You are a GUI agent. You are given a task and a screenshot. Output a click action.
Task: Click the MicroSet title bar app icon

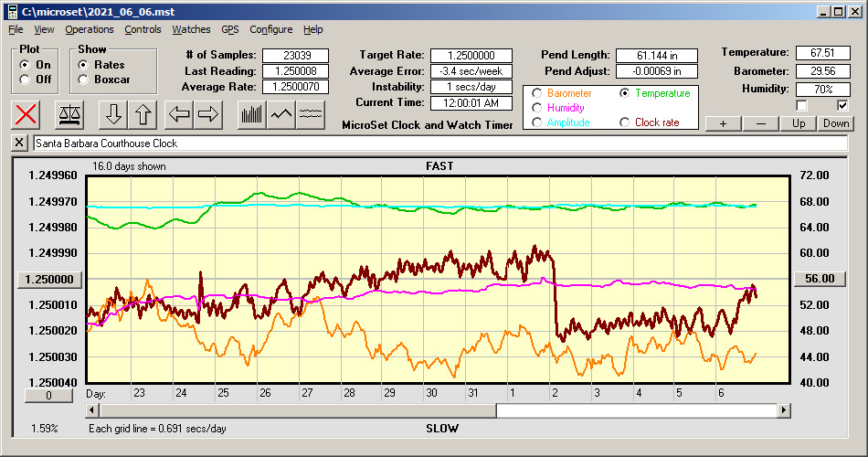point(12,12)
